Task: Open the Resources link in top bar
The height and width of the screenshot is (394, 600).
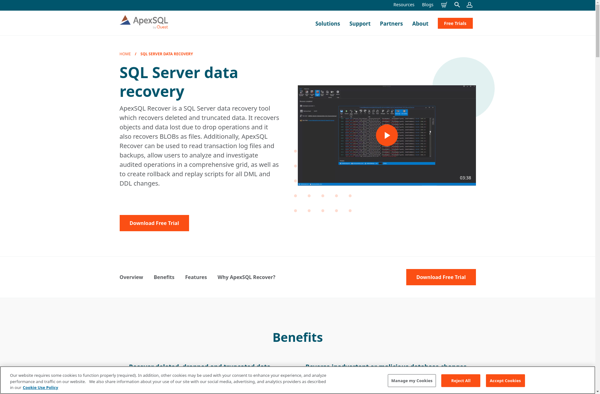Action: point(404,5)
